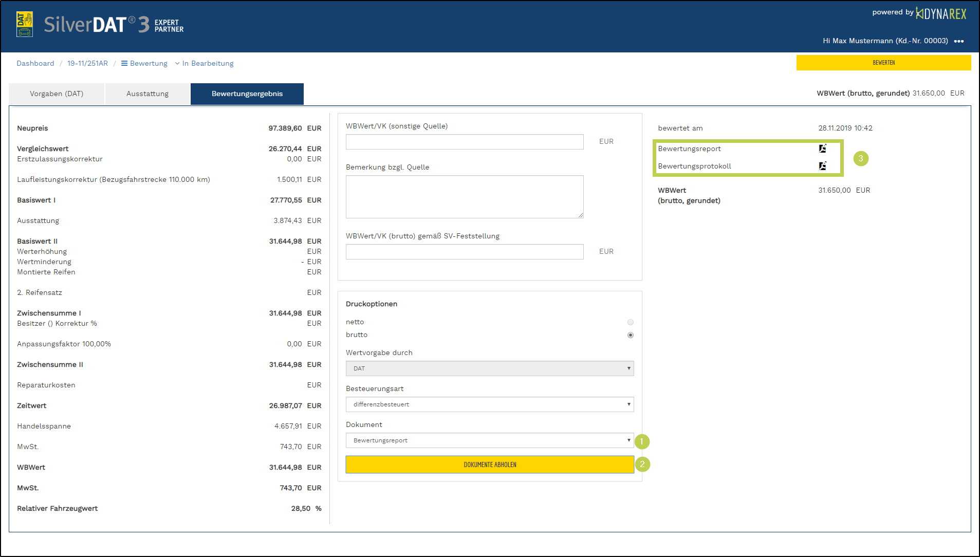Click the DAT logo icon in header

25,24
